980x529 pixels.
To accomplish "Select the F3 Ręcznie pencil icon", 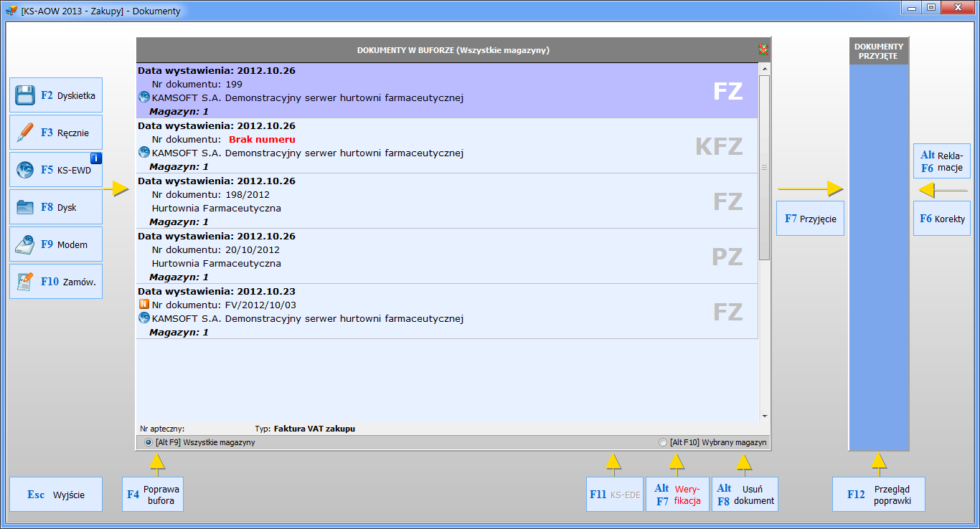I will (x=26, y=133).
